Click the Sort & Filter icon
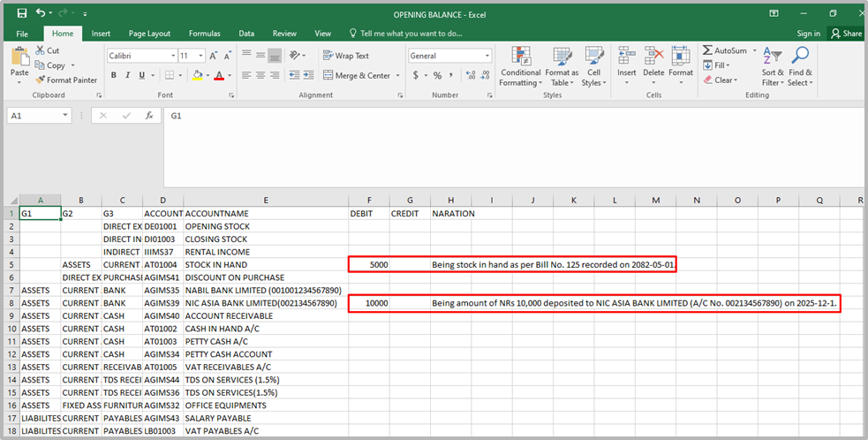This screenshot has height=440, width=868. tap(772, 57)
